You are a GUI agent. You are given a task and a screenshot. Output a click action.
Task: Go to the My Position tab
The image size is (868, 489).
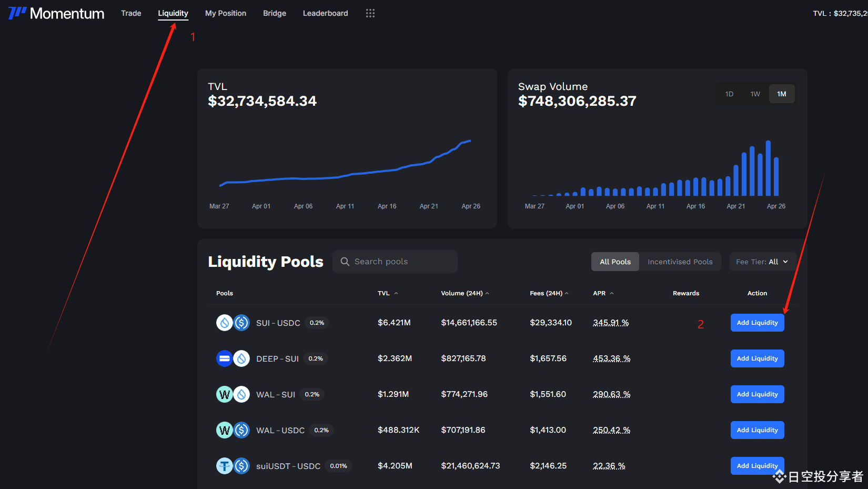coord(226,13)
